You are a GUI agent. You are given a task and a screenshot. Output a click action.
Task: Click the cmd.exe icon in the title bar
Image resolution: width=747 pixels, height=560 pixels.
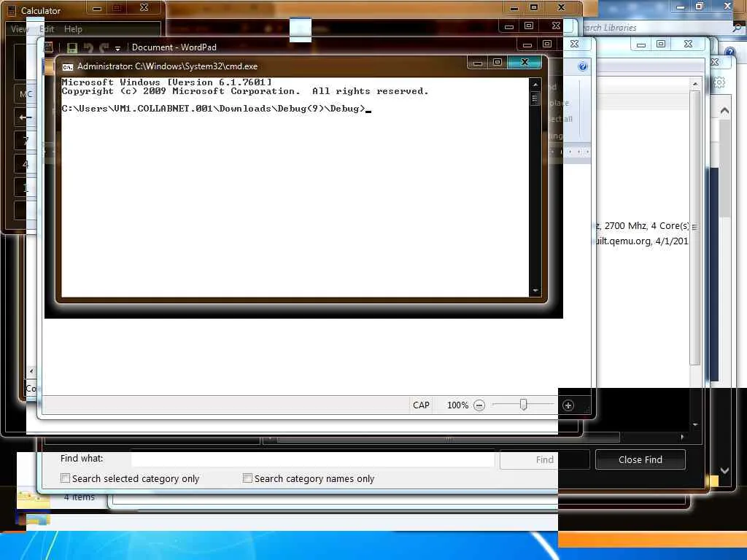68,66
